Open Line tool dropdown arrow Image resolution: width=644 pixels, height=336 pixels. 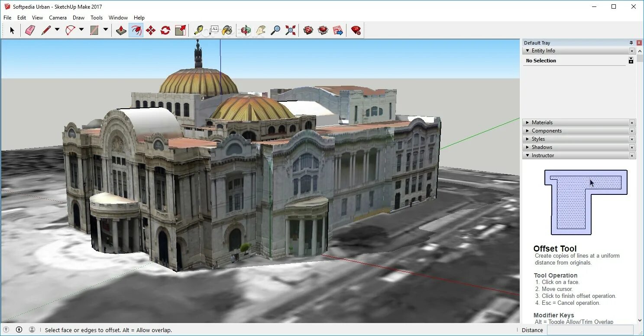[57, 30]
